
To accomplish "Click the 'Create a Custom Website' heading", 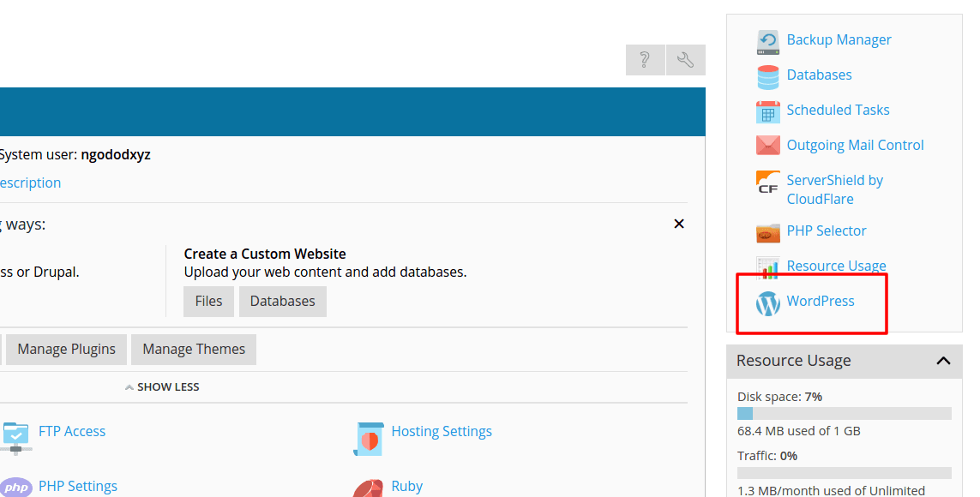I will click(265, 254).
